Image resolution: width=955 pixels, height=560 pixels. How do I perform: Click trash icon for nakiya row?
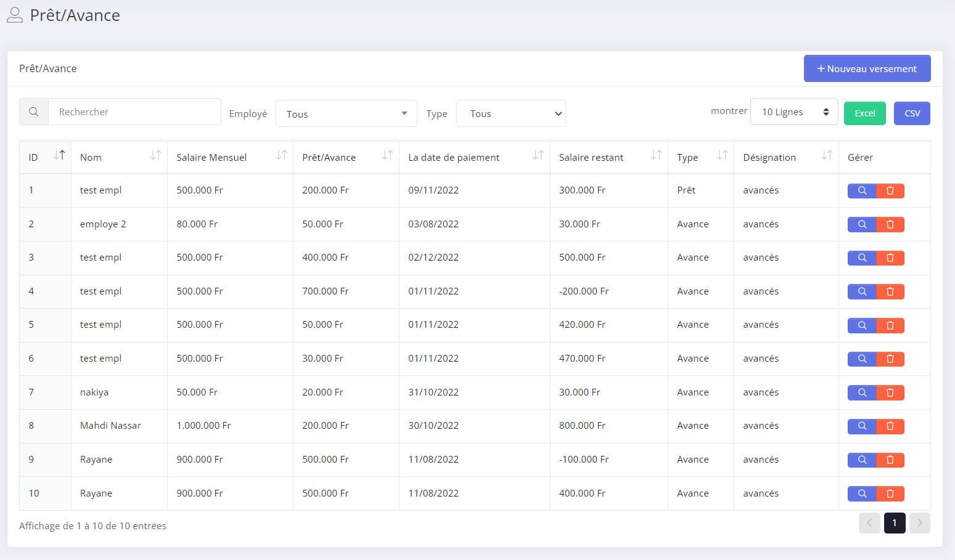(890, 392)
